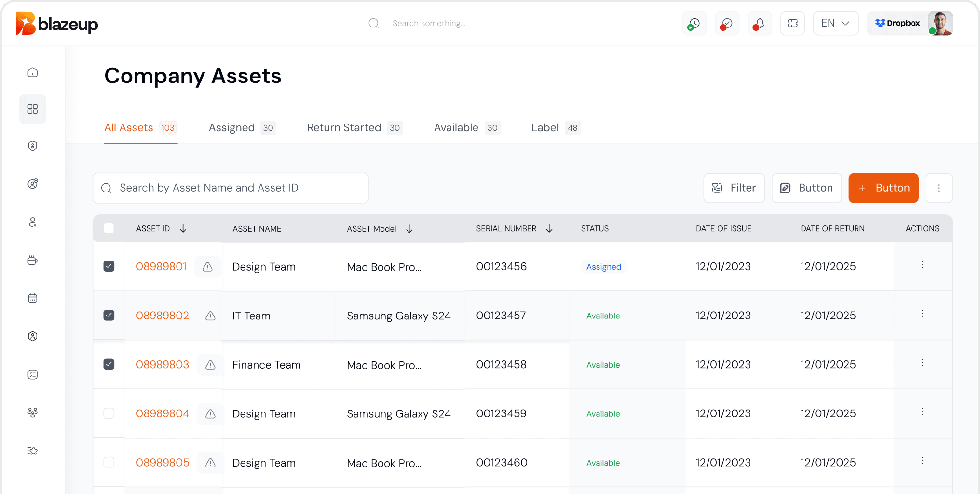
Task: Toggle the select-all checkbox in table header
Action: [x=109, y=228]
